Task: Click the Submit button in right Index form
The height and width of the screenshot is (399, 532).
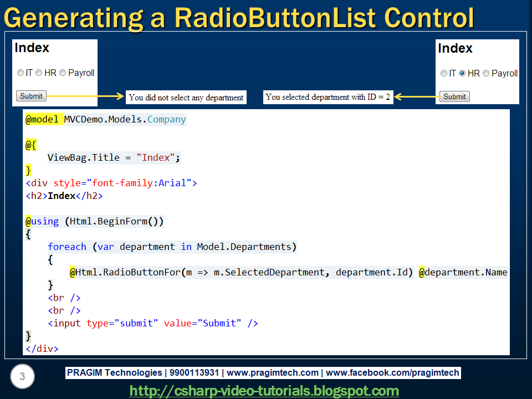Action: (x=454, y=96)
